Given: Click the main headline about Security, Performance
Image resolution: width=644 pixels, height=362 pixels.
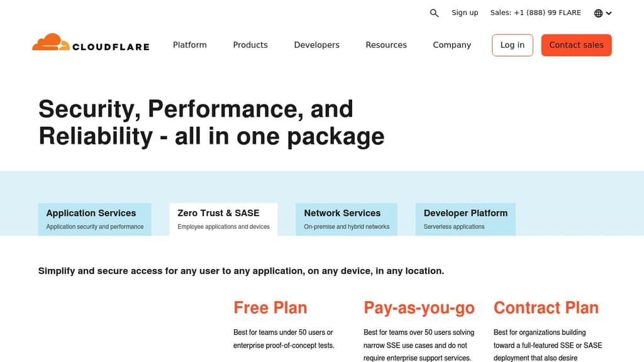Looking at the screenshot, I should click(x=211, y=123).
